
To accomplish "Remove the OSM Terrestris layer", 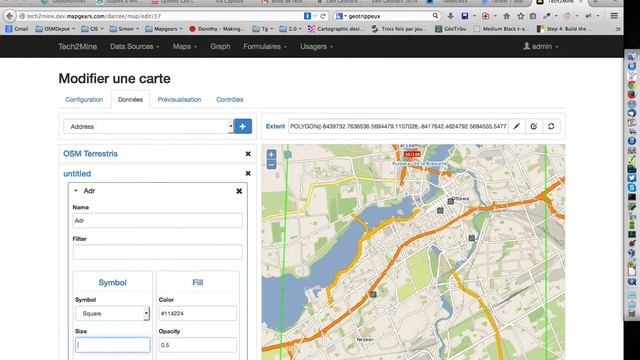I will click(248, 154).
